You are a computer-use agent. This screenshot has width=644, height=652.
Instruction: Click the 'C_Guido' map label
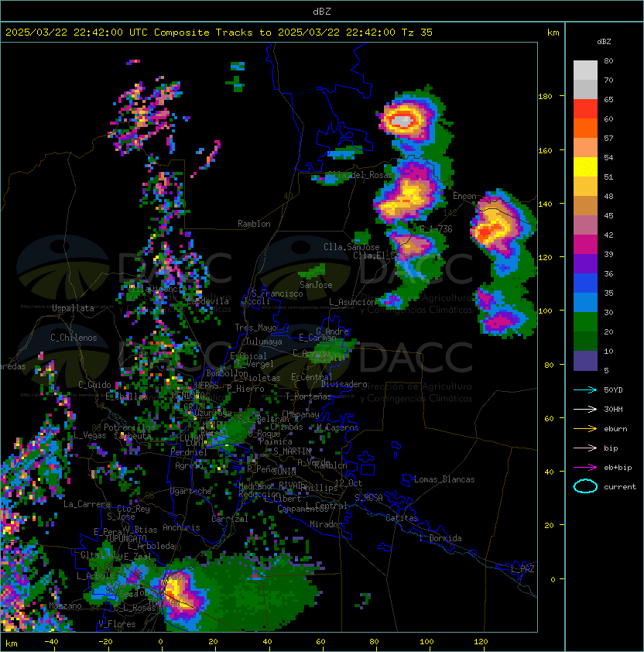[x=94, y=385]
